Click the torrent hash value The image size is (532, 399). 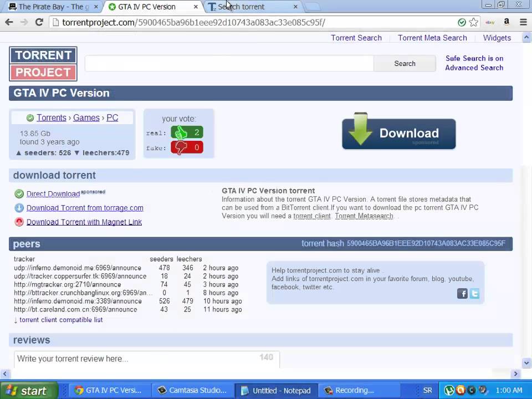tap(426, 244)
